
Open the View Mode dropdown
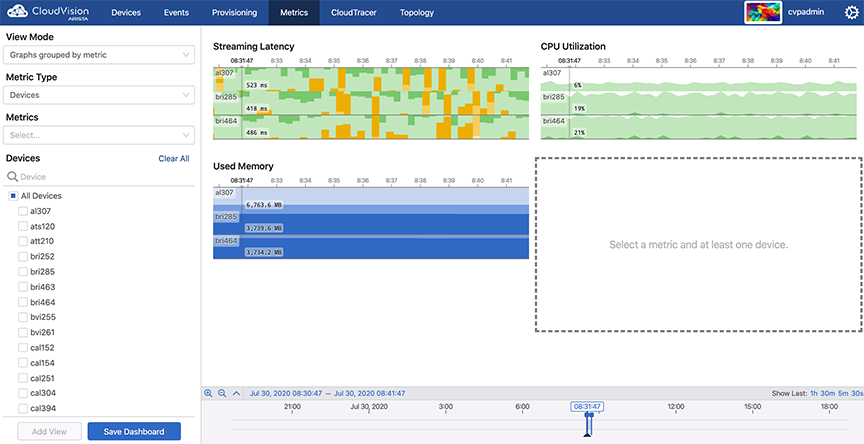(x=99, y=55)
